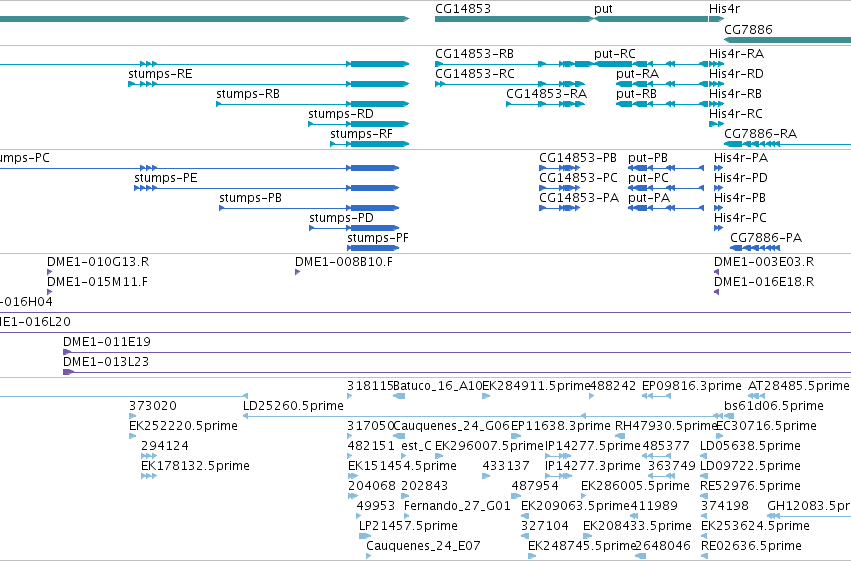This screenshot has width=851, height=561.
Task: Click CG14853-RA transcript label
Action: click(x=546, y=94)
